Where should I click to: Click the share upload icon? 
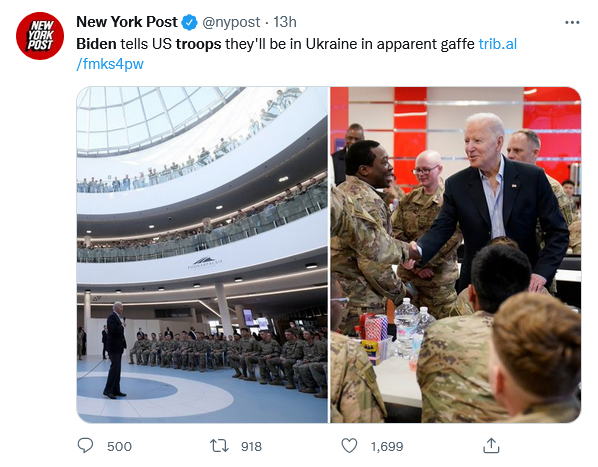coord(491,445)
